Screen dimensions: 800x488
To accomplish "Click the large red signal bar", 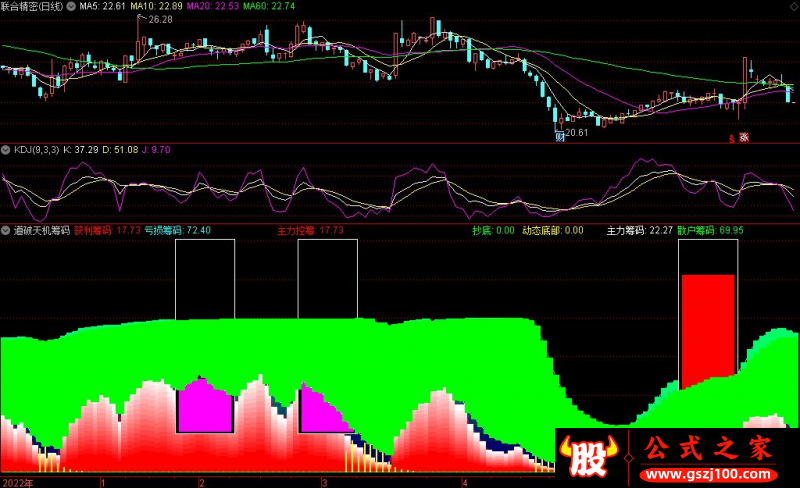I will pyautogui.click(x=708, y=330).
